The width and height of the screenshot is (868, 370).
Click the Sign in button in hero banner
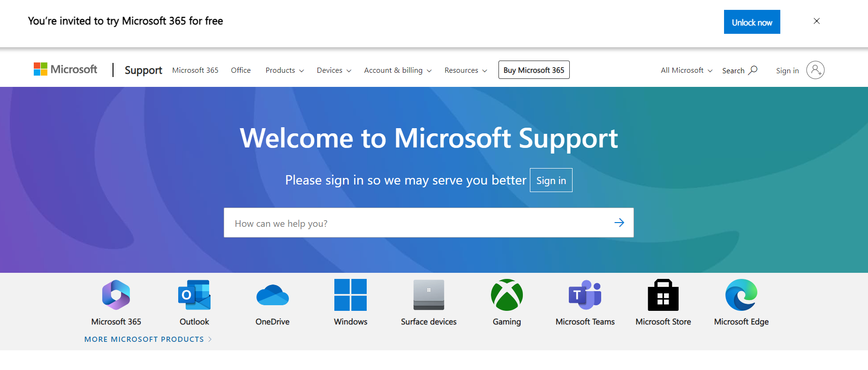[551, 180]
